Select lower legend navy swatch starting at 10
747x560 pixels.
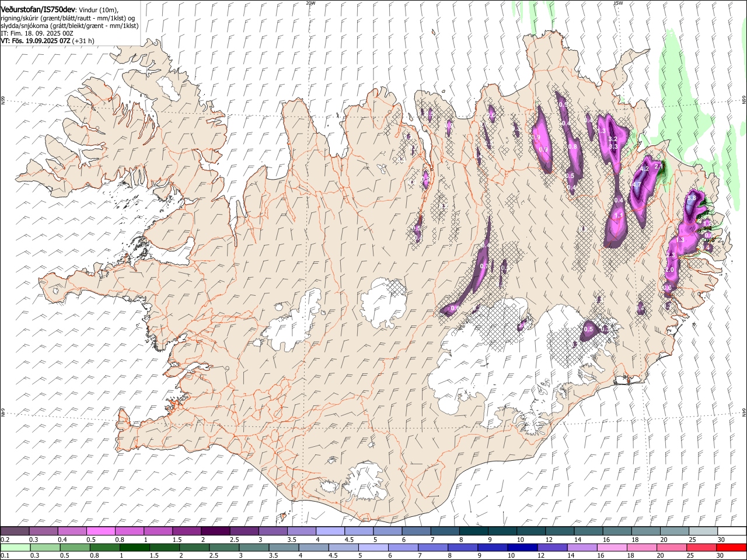click(522, 548)
